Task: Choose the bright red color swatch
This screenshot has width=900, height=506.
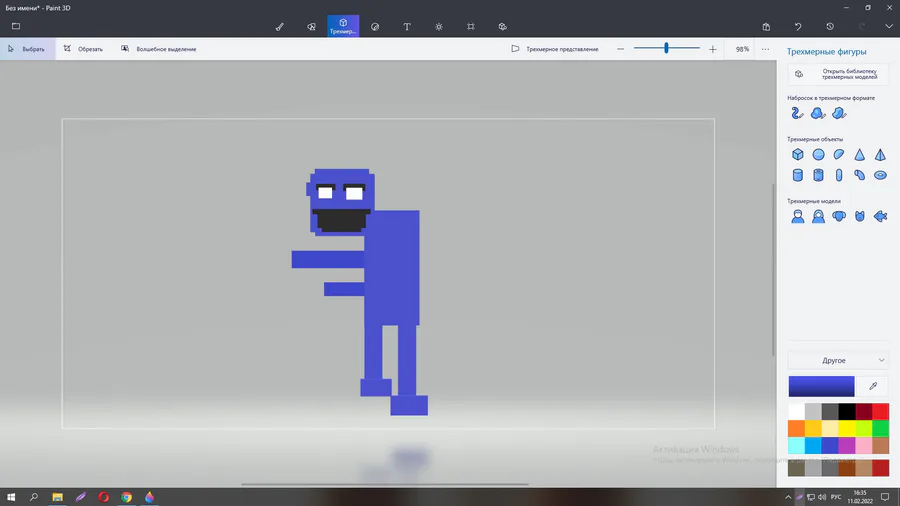Action: pos(880,411)
